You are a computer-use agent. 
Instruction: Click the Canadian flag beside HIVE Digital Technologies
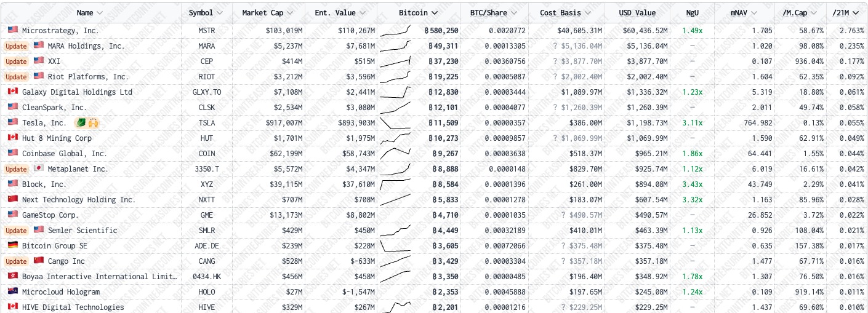pyautogui.click(x=13, y=307)
